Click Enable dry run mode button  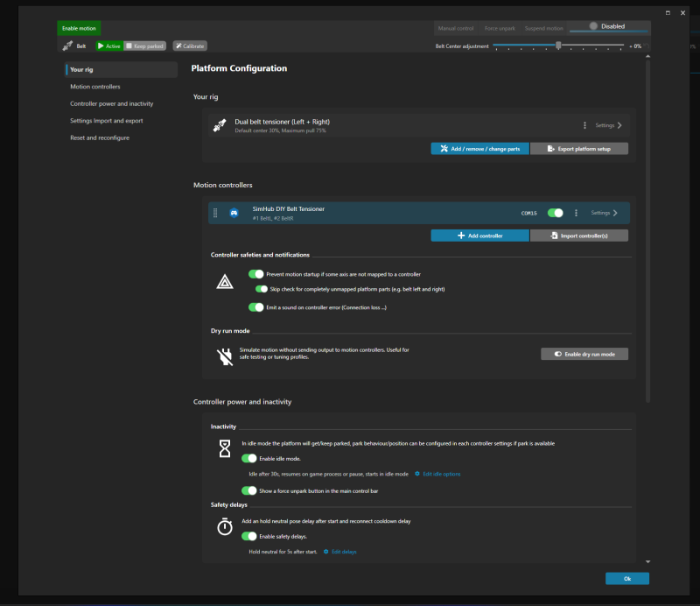(584, 354)
